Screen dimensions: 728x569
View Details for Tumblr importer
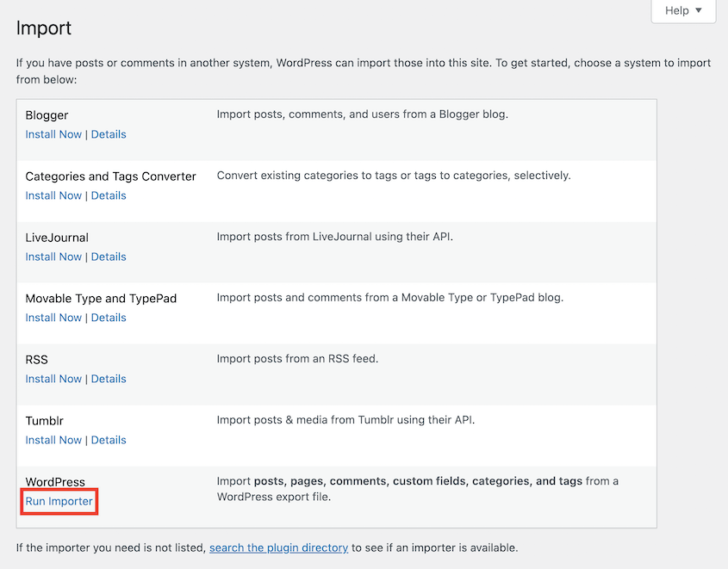coord(109,440)
